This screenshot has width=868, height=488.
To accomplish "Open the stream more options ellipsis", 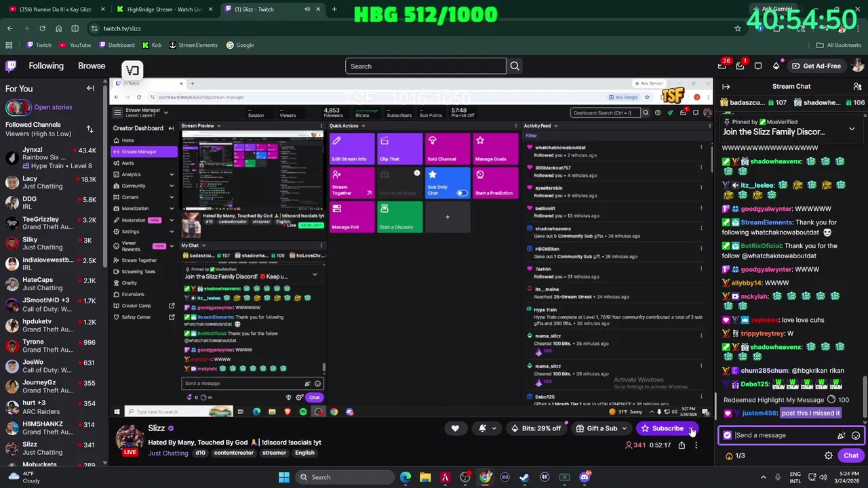I will tap(696, 445).
